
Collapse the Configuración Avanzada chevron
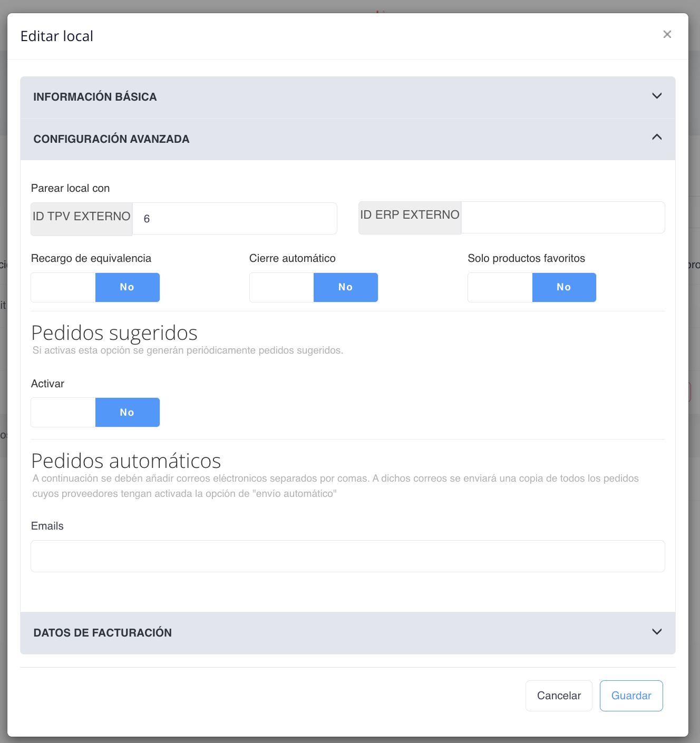tap(656, 138)
